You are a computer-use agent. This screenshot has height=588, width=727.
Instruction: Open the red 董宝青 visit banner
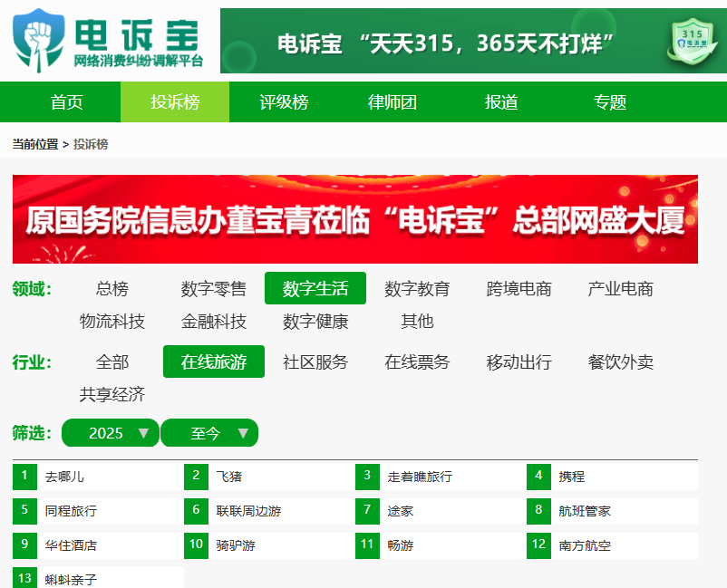point(355,219)
